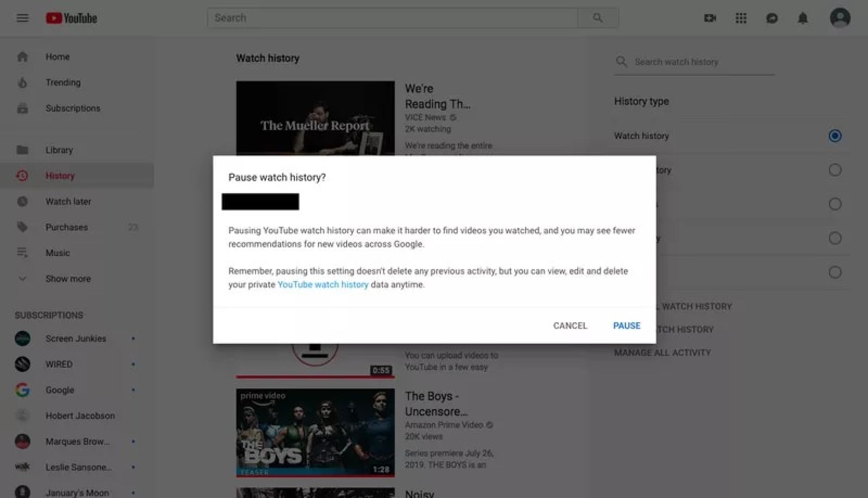Select the Watch history radio button
868x498 pixels.
(835, 136)
